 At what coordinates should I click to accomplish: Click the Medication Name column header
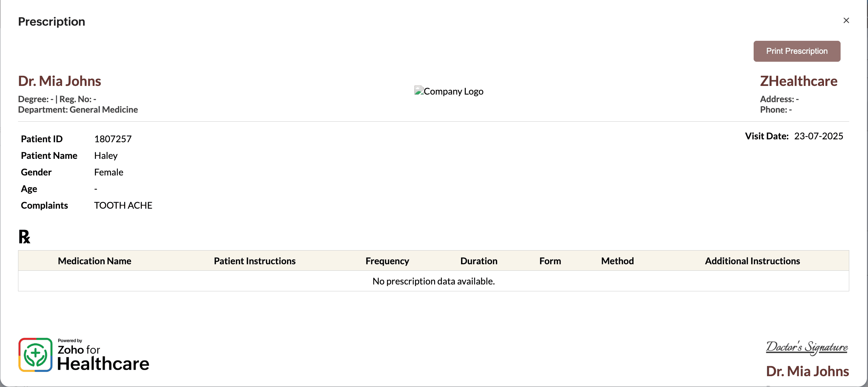coord(95,261)
